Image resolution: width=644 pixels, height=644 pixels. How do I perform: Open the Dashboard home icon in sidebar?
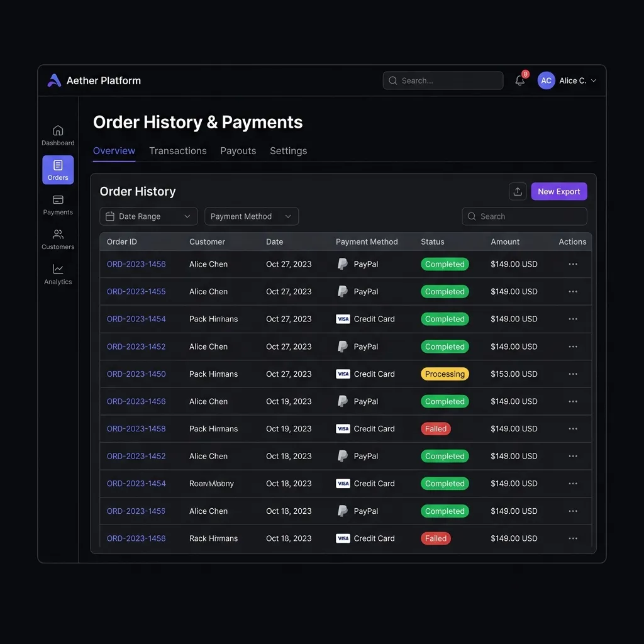[x=58, y=131]
